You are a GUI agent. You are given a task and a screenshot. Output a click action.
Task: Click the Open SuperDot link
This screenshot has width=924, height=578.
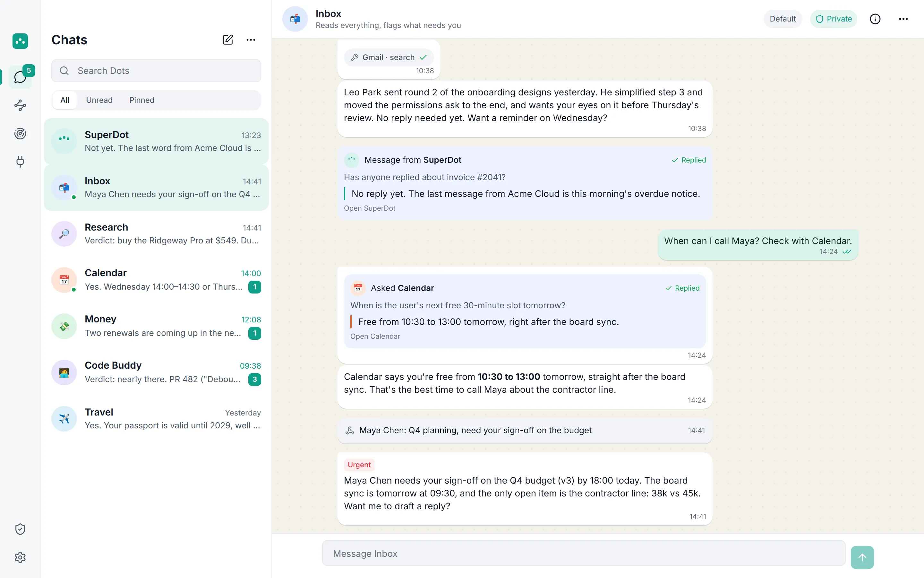click(x=370, y=208)
